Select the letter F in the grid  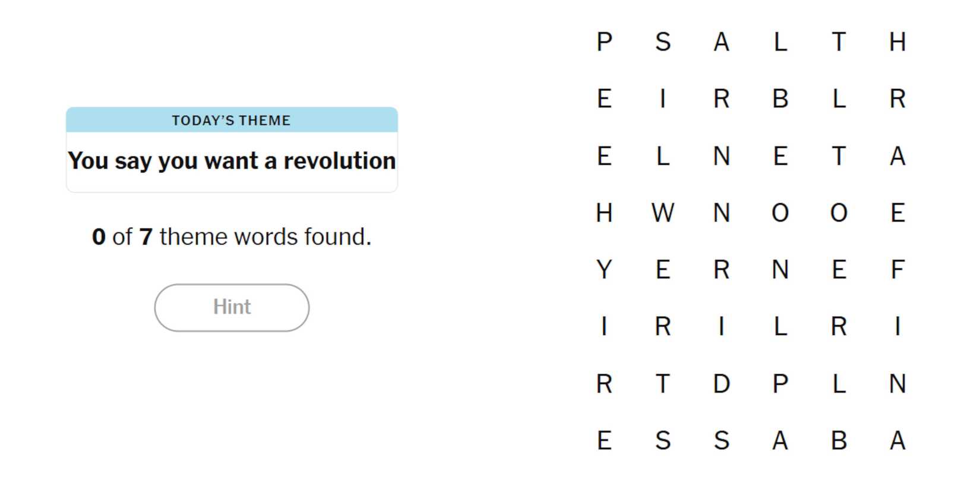click(897, 270)
